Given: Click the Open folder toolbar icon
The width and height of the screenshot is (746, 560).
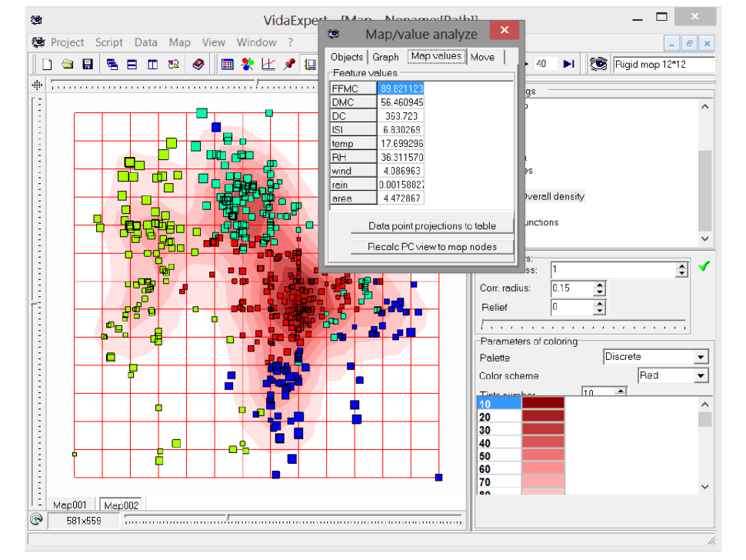Looking at the screenshot, I should click(68, 65).
